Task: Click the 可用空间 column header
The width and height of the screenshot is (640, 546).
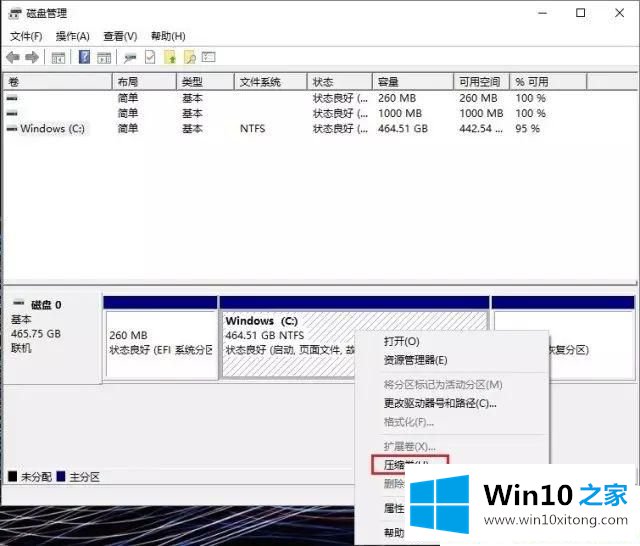Action: pyautogui.click(x=482, y=82)
